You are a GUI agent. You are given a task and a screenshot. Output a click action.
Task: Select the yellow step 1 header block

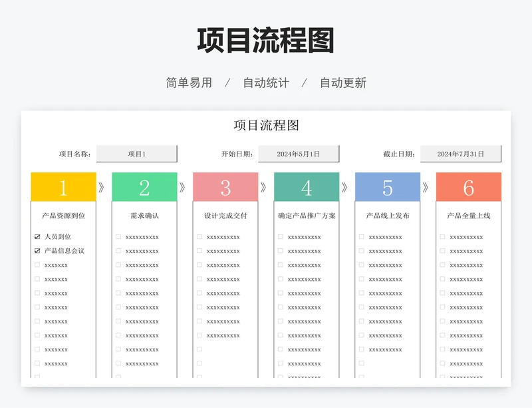(x=63, y=187)
